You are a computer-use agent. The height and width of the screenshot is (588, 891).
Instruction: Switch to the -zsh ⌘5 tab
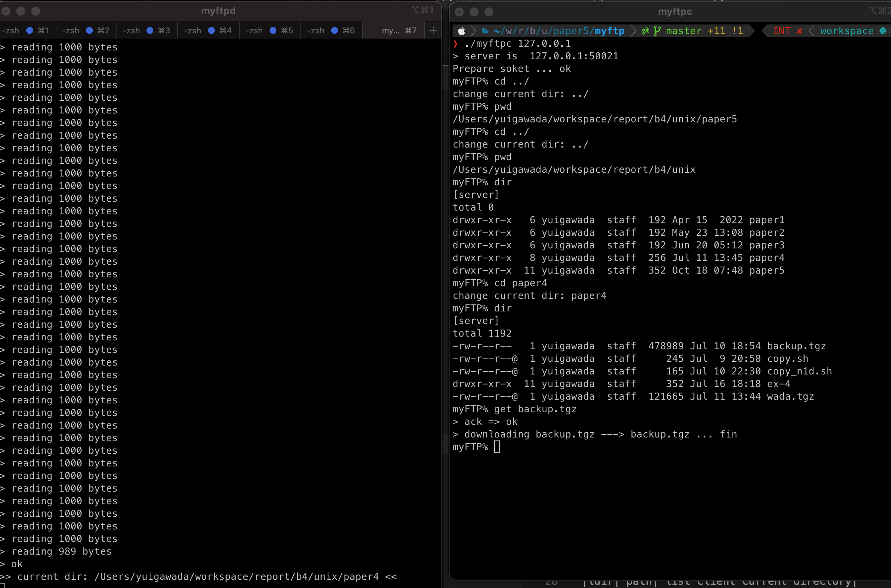click(x=269, y=30)
